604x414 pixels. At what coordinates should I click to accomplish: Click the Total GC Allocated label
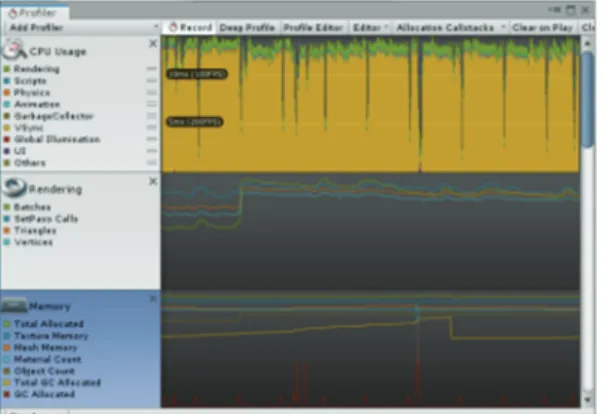[57, 382]
